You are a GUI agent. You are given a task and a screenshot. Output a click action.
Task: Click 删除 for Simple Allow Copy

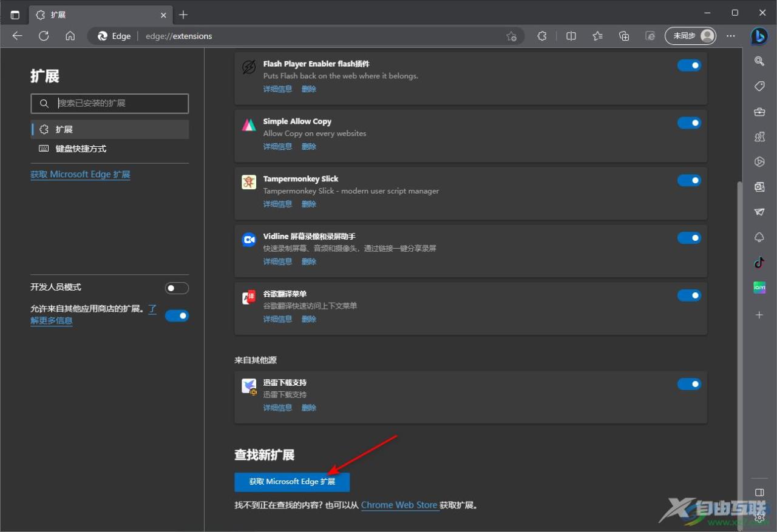[x=309, y=146]
